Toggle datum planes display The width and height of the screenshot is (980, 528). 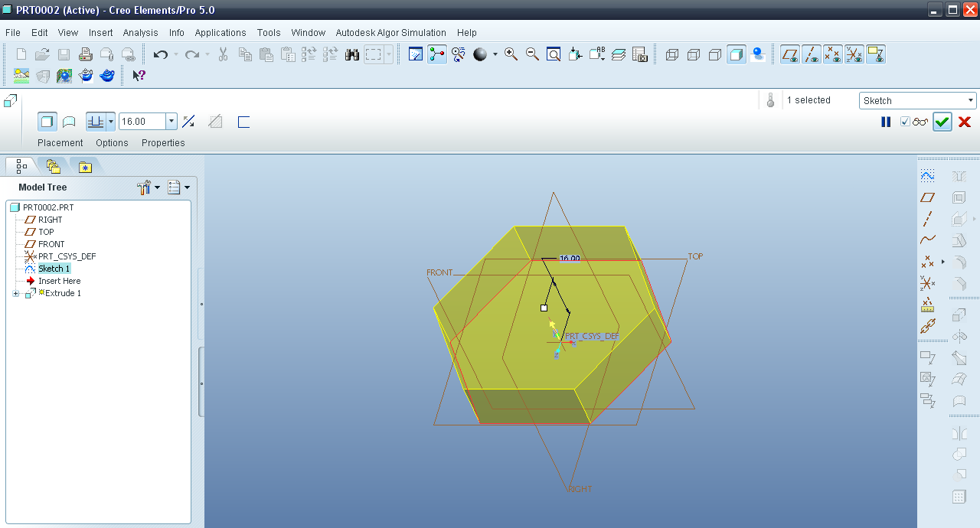tap(790, 54)
